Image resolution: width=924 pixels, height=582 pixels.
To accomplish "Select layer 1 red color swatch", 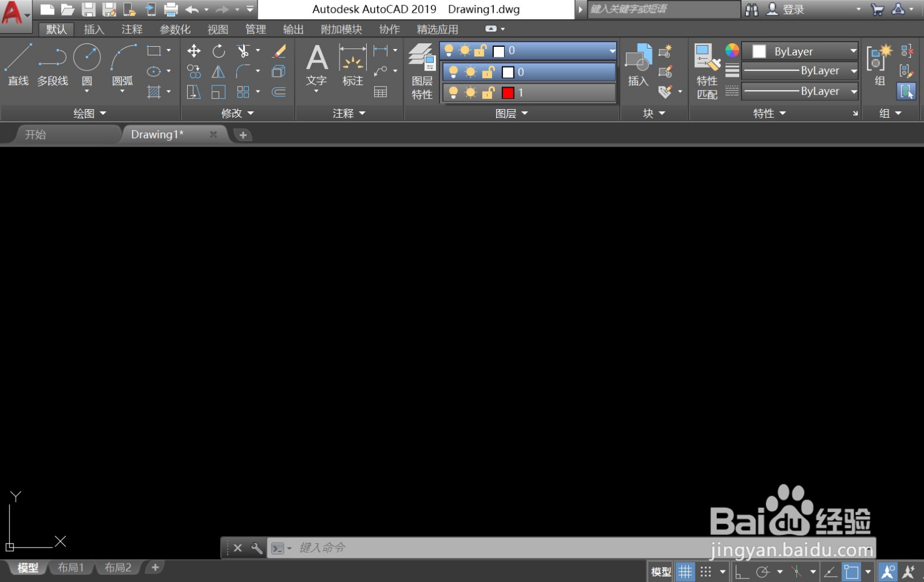I will [x=508, y=93].
